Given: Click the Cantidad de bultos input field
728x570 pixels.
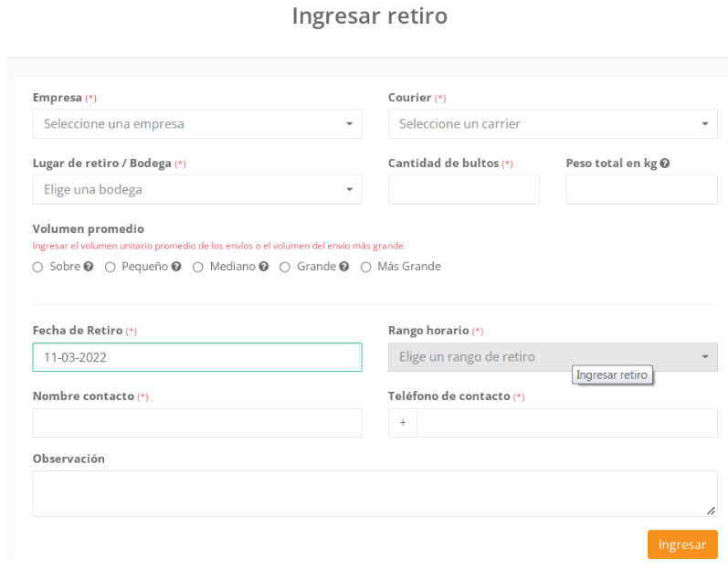Looking at the screenshot, I should [464, 189].
